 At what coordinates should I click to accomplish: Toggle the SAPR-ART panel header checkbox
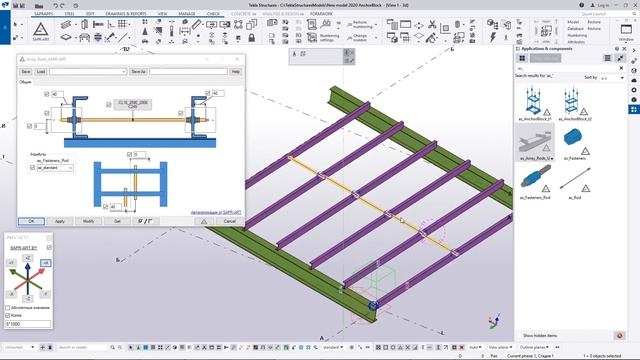[x=49, y=247]
